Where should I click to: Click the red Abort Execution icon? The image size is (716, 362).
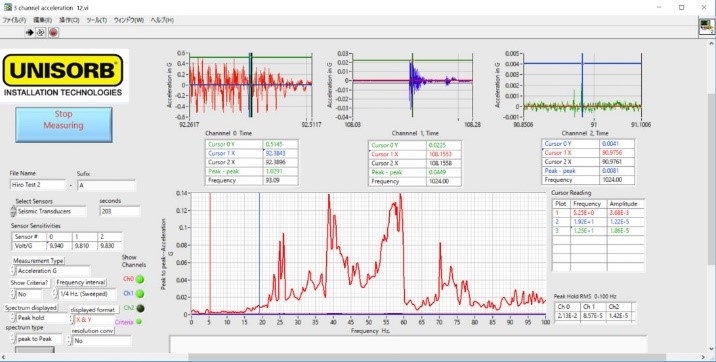pos(53,32)
